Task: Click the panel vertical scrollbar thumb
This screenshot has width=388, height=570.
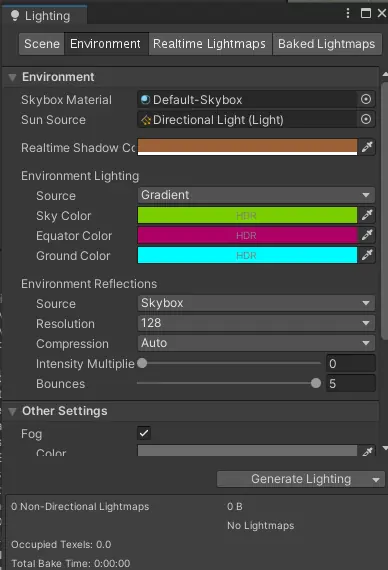Action: [x=384, y=211]
